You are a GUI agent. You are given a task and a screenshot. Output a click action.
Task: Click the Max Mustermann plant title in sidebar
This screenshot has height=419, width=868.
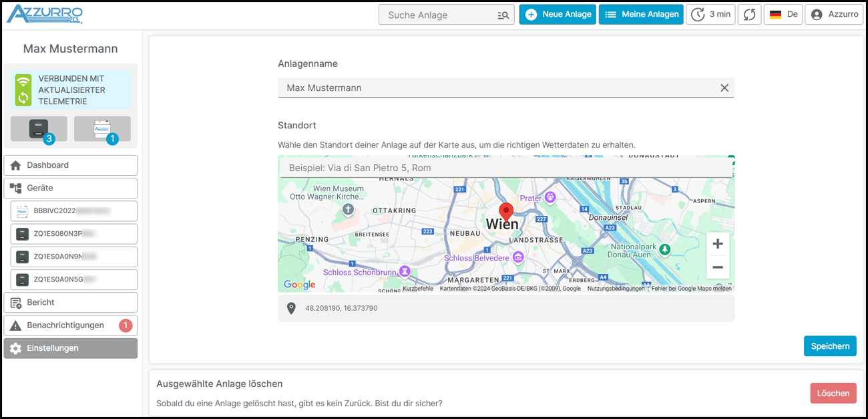click(71, 49)
